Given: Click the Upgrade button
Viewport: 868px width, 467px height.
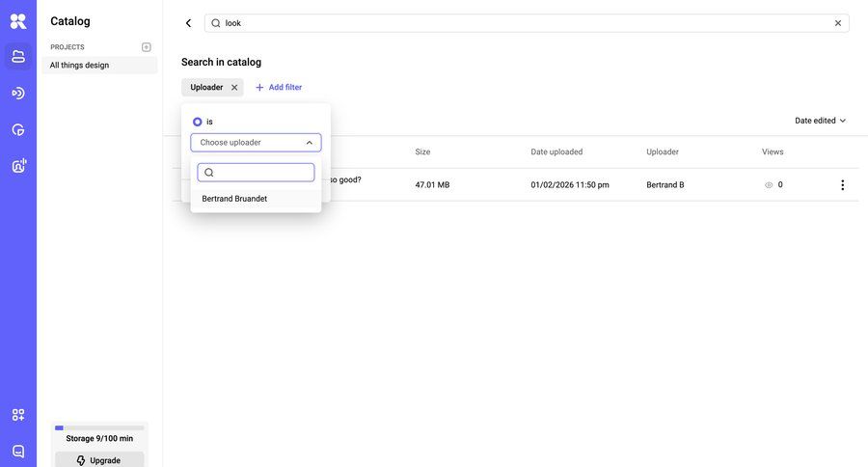Looking at the screenshot, I should (x=99, y=460).
